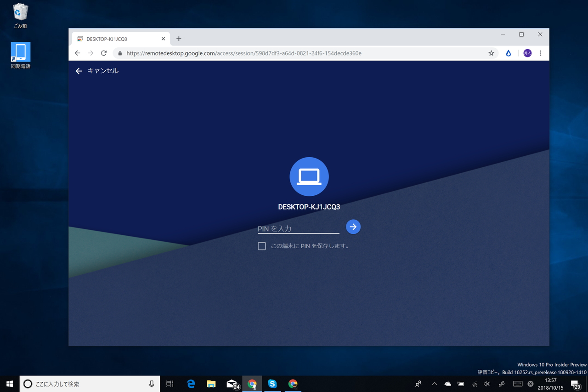Select the 同期電話 desktop shortcut

pos(21,56)
